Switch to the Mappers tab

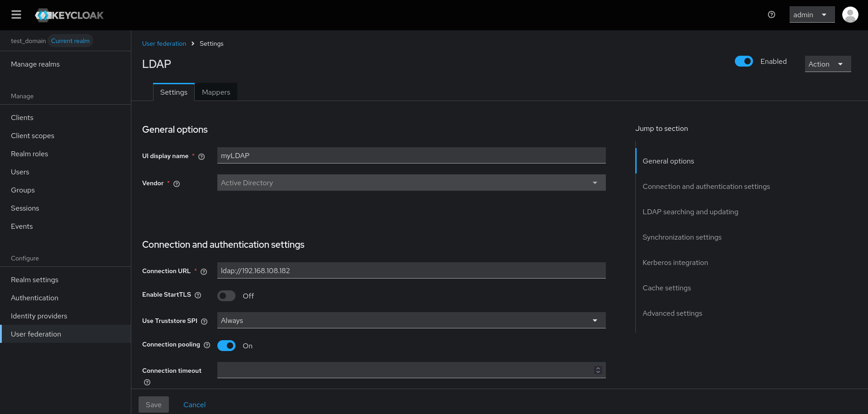coord(216,92)
